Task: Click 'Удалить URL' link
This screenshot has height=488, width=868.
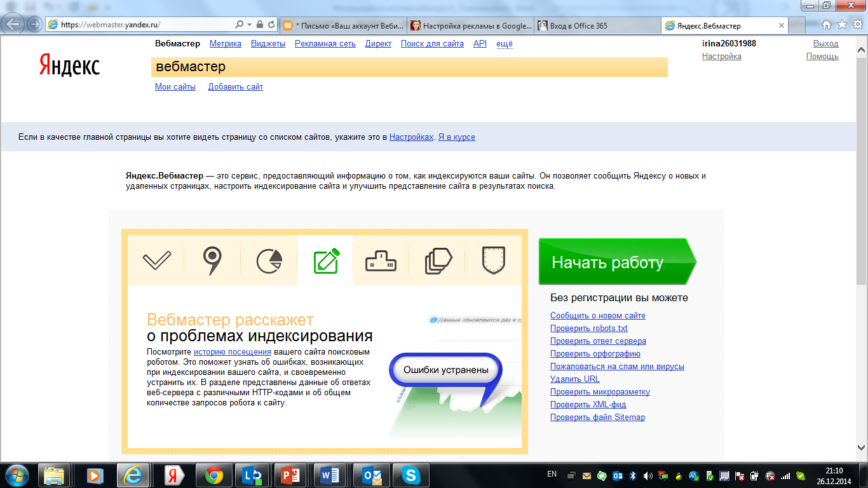Action: (x=575, y=379)
